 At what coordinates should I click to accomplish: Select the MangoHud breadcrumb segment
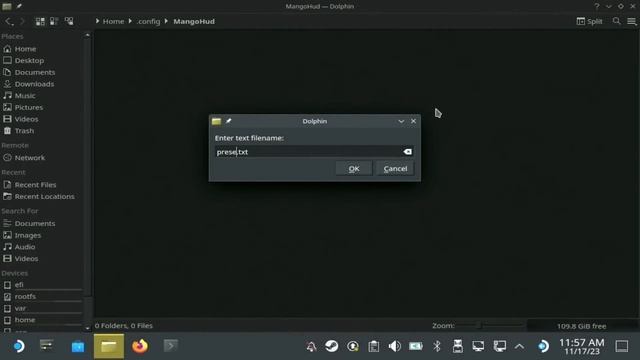194,21
